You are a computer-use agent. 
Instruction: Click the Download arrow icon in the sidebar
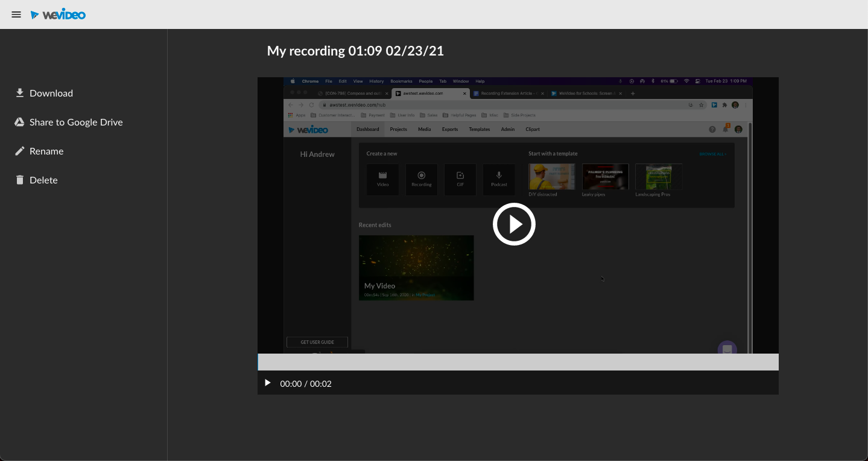pyautogui.click(x=20, y=93)
